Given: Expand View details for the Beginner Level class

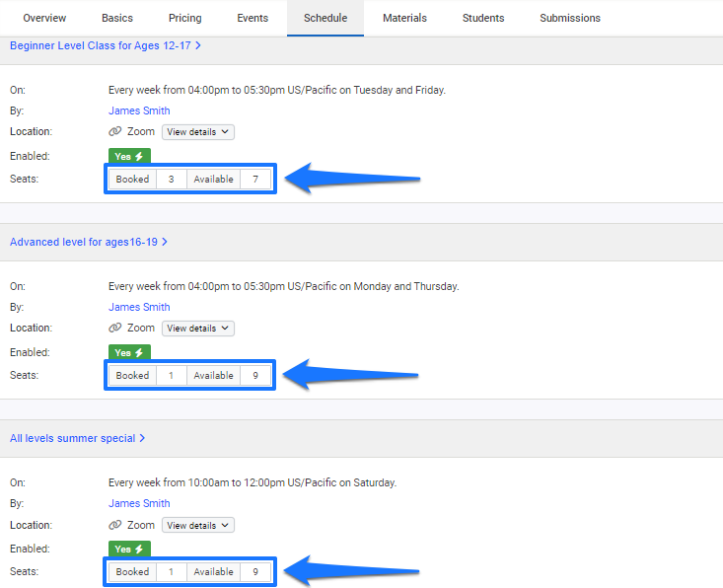Looking at the screenshot, I should tap(198, 132).
